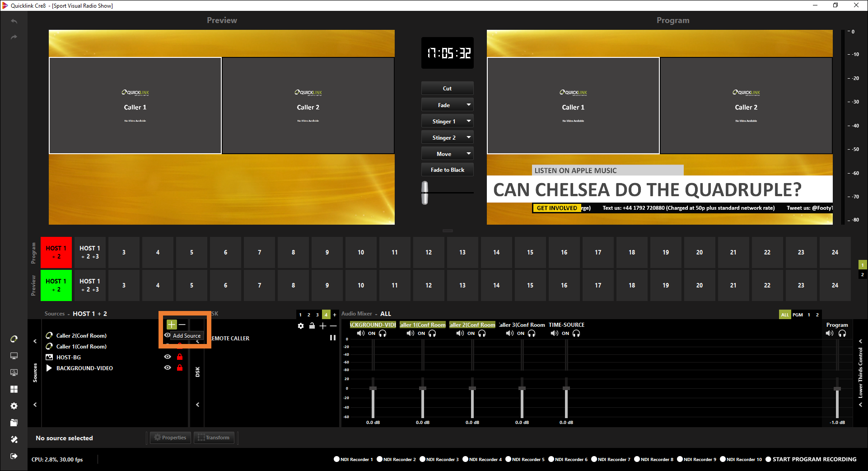Pause the Remote Caller DSK item
The height and width of the screenshot is (471, 868).
click(333, 338)
